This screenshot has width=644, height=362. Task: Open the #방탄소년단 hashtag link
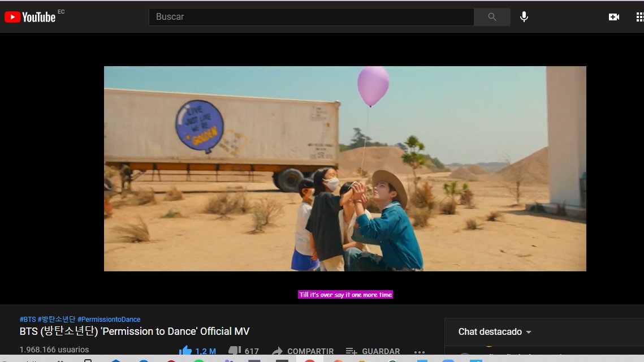[57, 319]
